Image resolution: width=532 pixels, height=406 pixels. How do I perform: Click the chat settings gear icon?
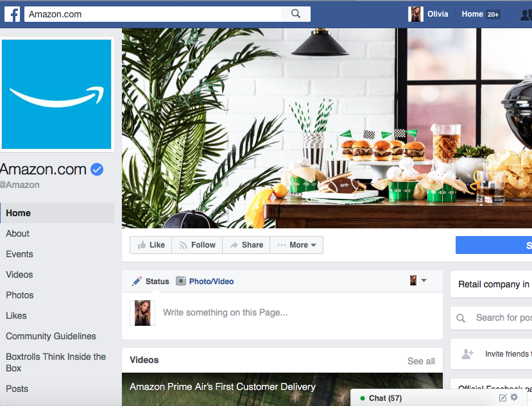click(x=515, y=397)
